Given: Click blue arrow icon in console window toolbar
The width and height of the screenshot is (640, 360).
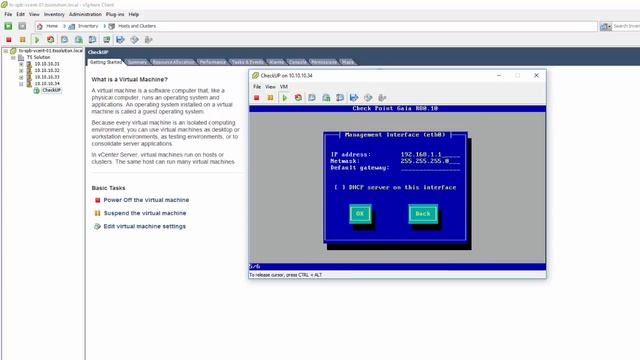Looking at the screenshot, I should coord(354,98).
